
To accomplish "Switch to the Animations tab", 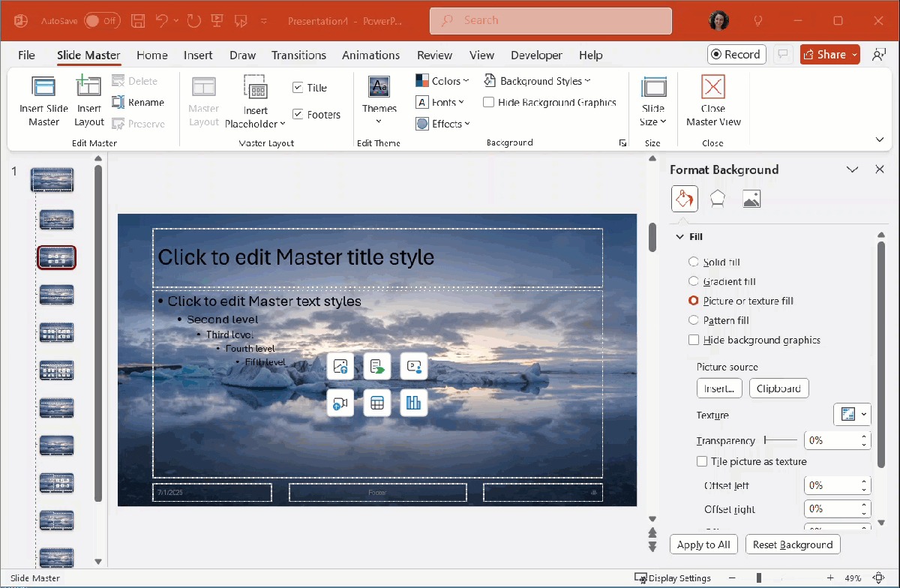I will (370, 55).
